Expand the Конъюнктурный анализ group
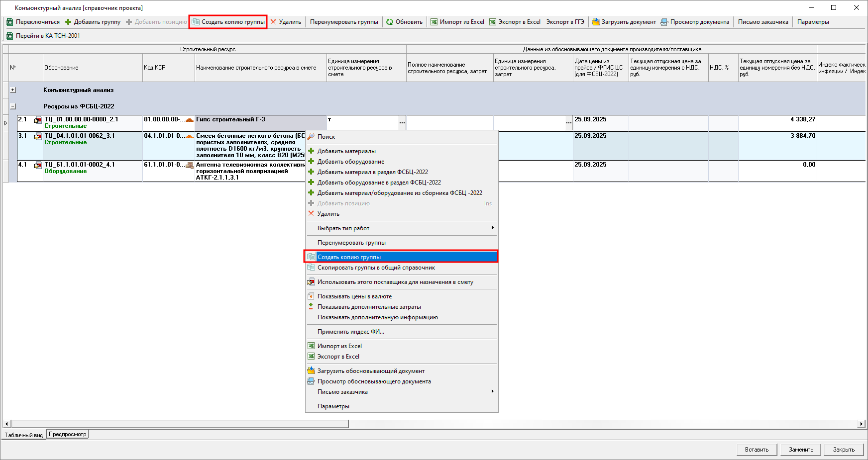Viewport: 868px width, 460px height. [13, 90]
